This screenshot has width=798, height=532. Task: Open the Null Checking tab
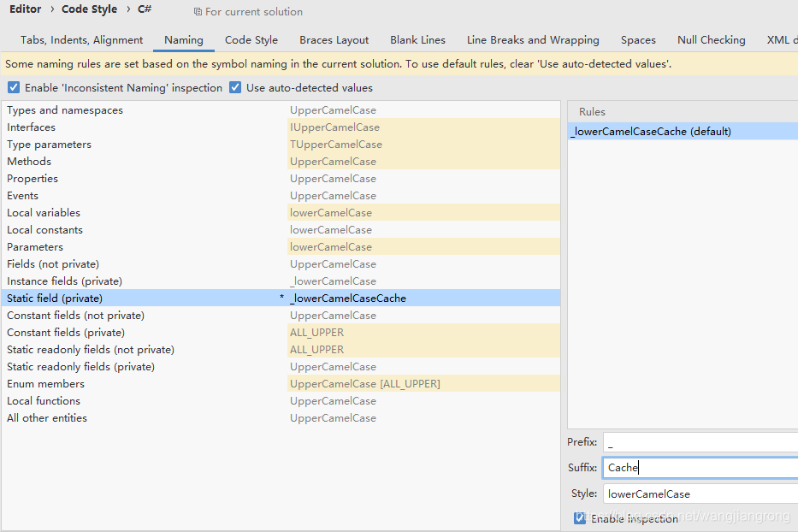click(x=712, y=40)
